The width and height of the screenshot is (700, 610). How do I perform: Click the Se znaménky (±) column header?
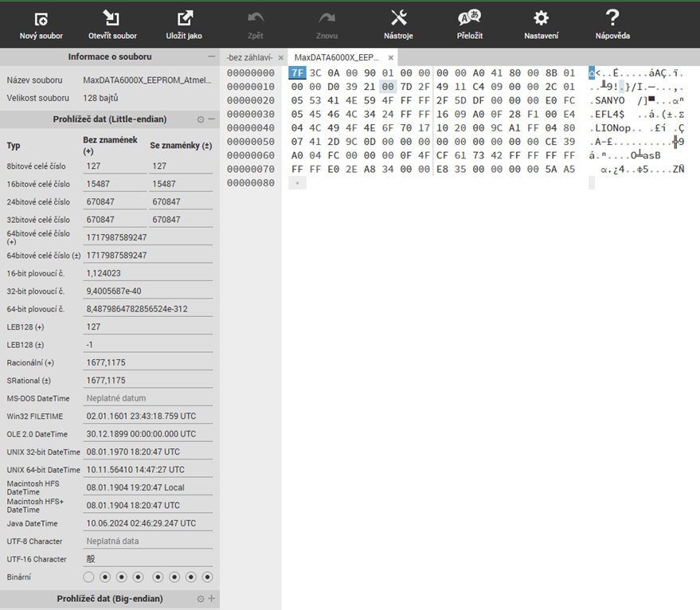pyautogui.click(x=181, y=146)
